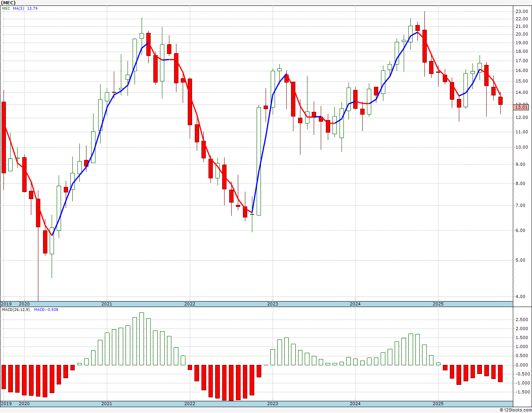Image resolution: width=532 pixels, height=413 pixels.
Task: Click the tallest green MACD histogram bar
Action: [142, 339]
